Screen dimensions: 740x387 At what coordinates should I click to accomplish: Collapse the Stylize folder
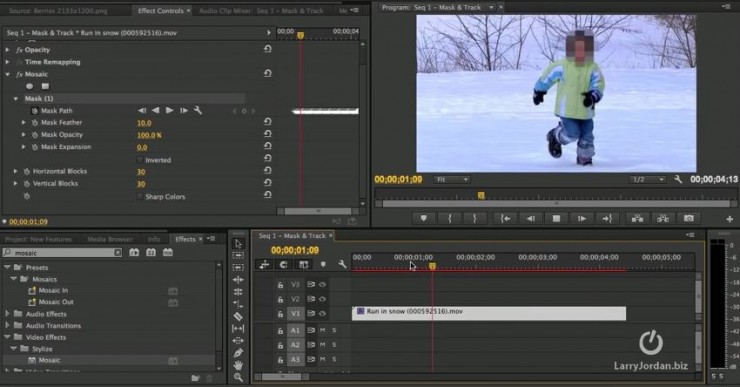(14, 348)
